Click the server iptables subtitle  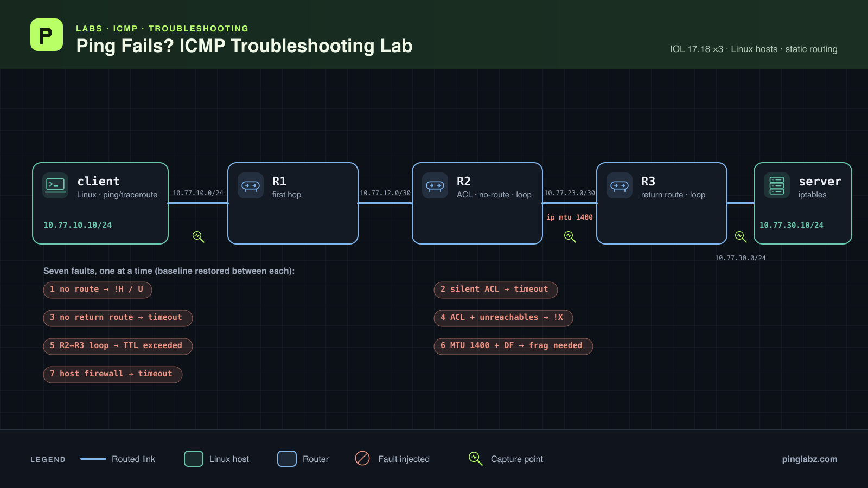813,195
